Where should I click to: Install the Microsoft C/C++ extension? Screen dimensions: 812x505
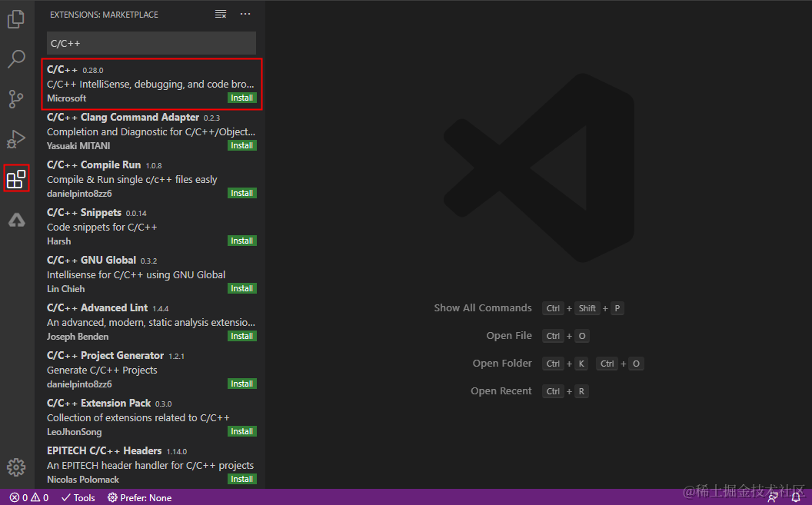tap(242, 98)
